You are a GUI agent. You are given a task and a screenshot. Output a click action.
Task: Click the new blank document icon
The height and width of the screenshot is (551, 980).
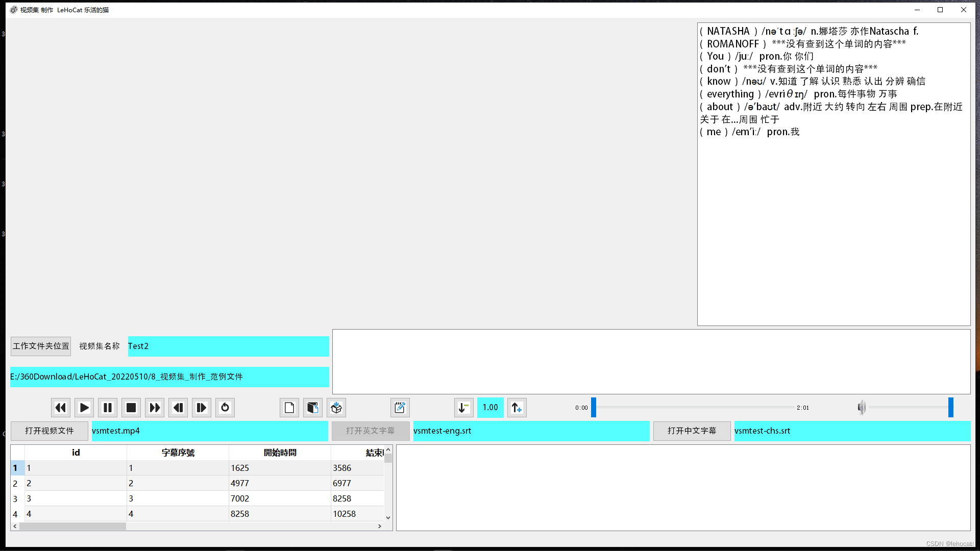289,408
